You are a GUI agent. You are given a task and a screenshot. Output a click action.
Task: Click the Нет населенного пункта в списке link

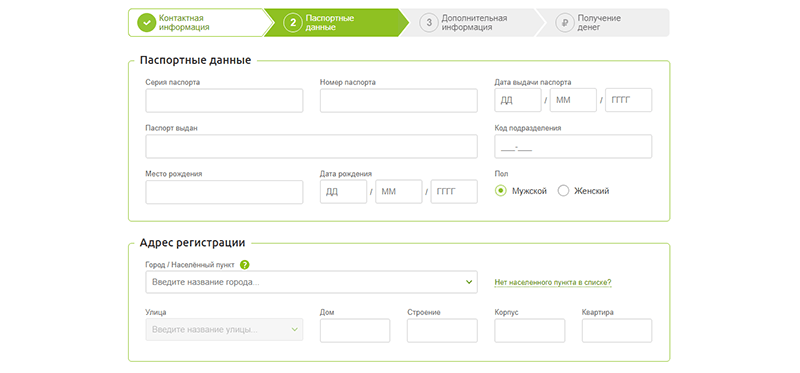(x=553, y=282)
